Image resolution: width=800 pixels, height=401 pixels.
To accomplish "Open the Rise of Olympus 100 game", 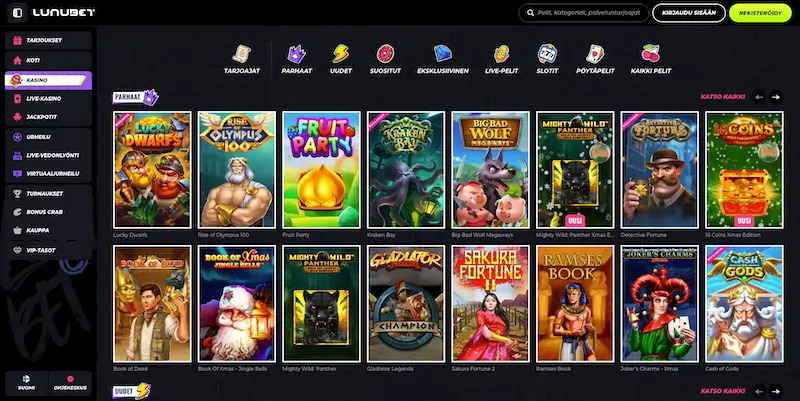I will coord(237,170).
